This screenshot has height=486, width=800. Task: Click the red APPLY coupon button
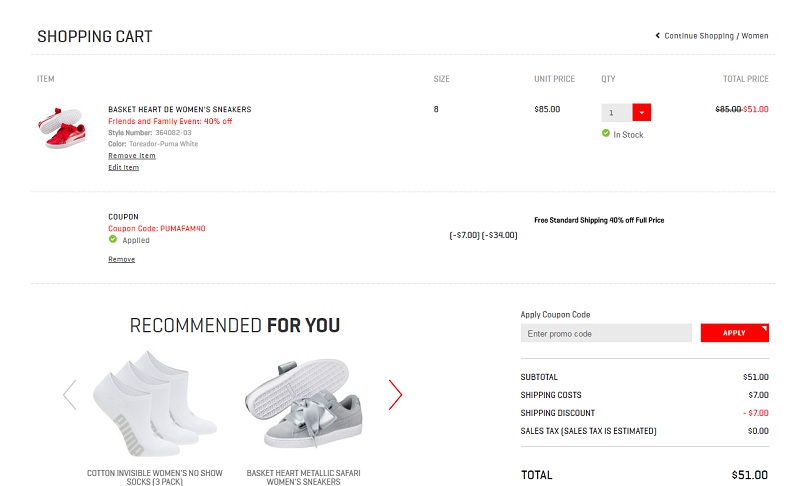click(734, 333)
